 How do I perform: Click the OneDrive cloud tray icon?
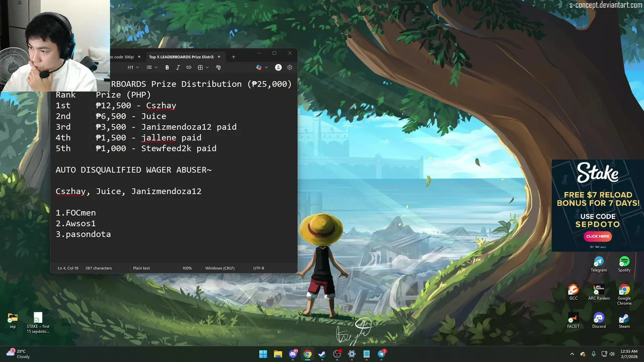pyautogui.click(x=583, y=354)
